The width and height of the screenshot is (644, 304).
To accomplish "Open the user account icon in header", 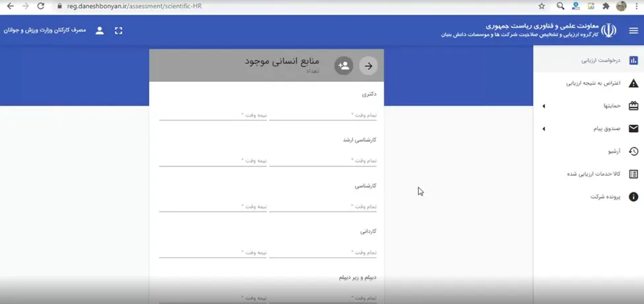I will 100,31.
